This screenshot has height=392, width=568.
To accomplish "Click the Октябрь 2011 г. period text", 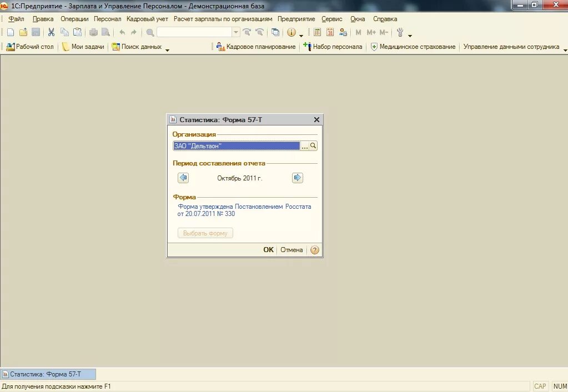I will pos(240,178).
